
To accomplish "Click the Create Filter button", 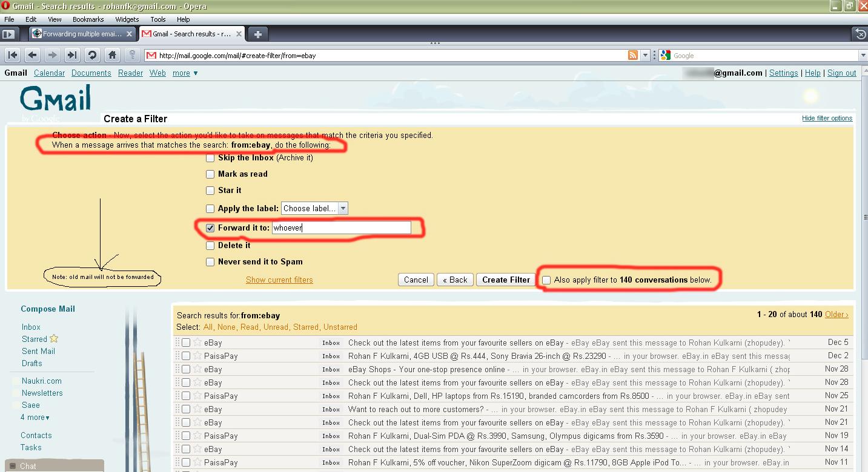I will [506, 280].
